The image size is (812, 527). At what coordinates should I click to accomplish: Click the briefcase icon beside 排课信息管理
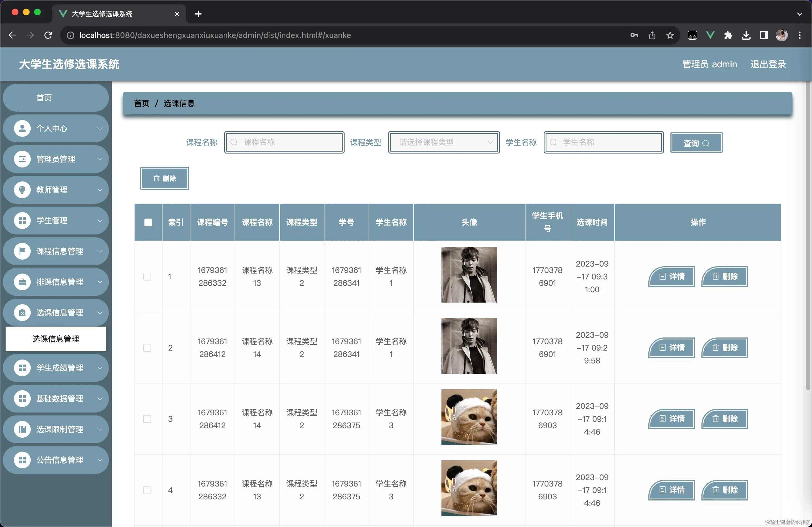coord(22,282)
